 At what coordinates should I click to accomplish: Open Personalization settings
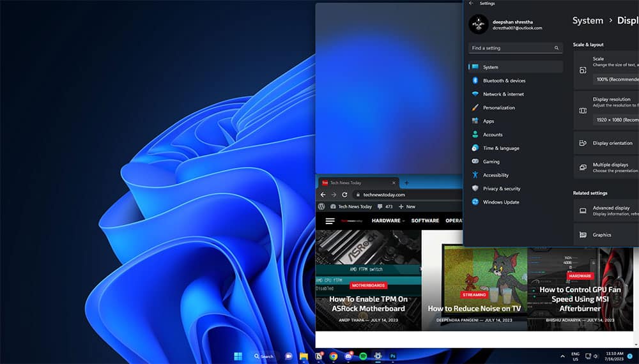[x=516, y=107]
